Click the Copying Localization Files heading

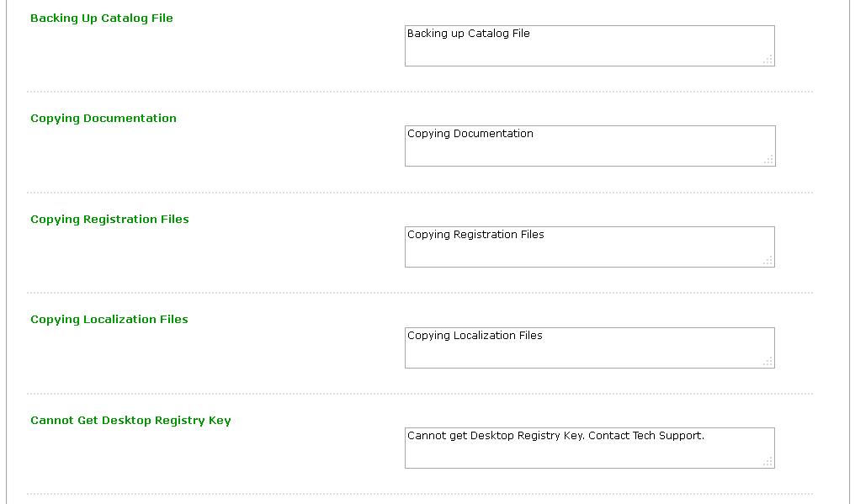pos(109,319)
